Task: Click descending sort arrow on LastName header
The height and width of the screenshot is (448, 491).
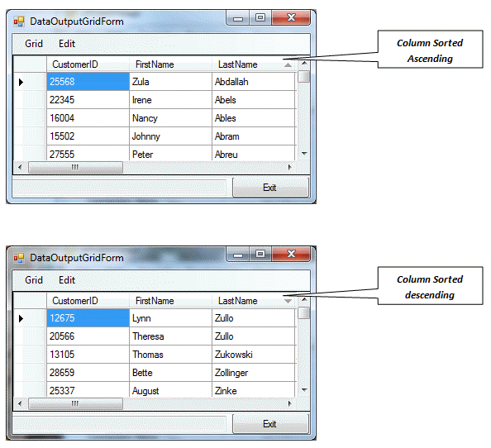Action: [x=288, y=301]
